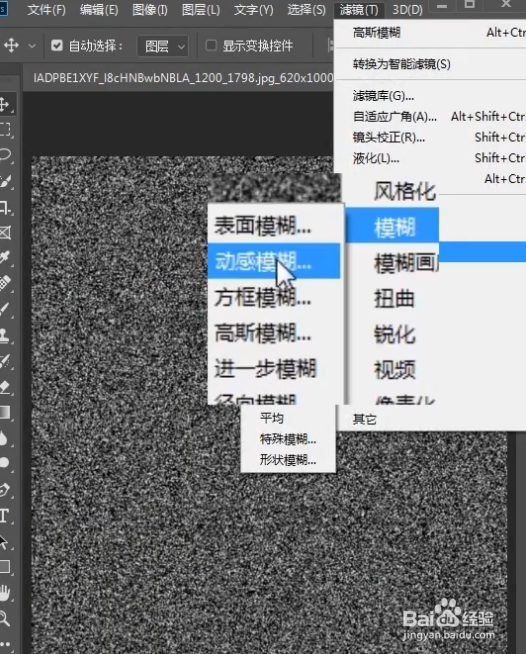
Task: Select the Spot Healing Brush tool
Action: (5, 283)
